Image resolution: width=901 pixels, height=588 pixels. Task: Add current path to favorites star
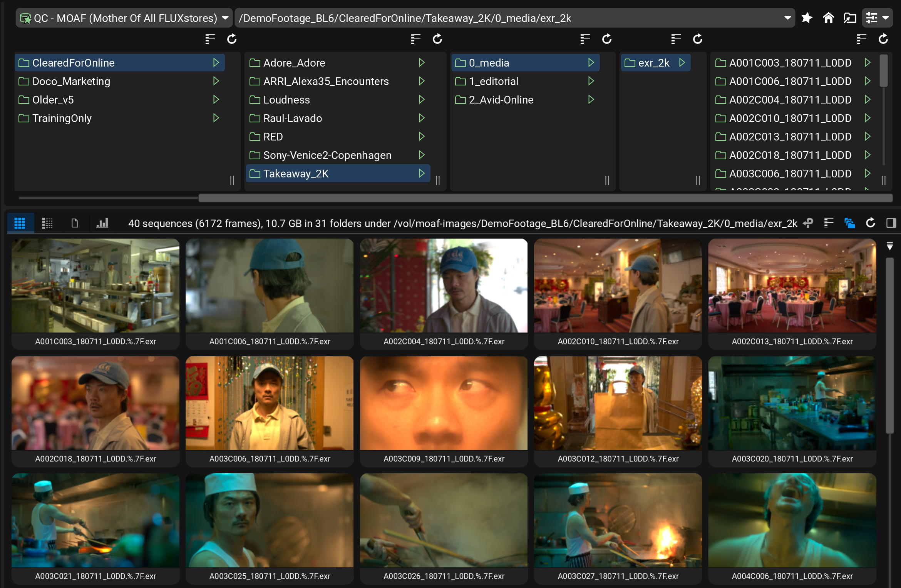(807, 18)
